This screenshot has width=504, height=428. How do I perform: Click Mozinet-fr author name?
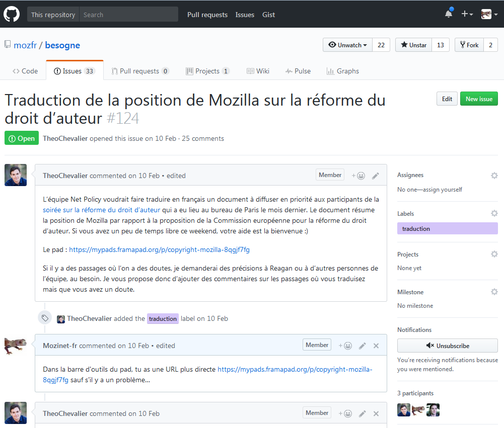60,346
